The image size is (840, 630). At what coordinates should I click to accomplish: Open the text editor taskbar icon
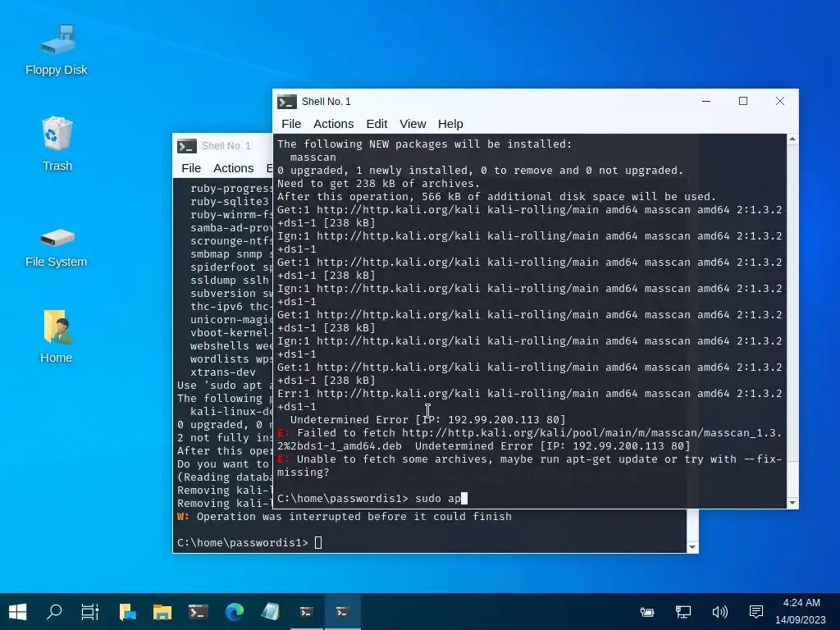click(270, 612)
